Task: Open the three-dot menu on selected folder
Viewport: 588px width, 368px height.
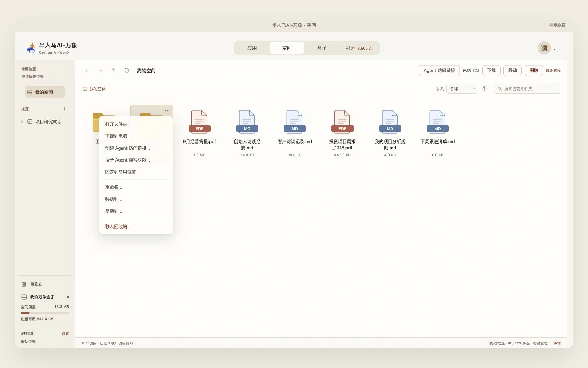Action: click(167, 111)
